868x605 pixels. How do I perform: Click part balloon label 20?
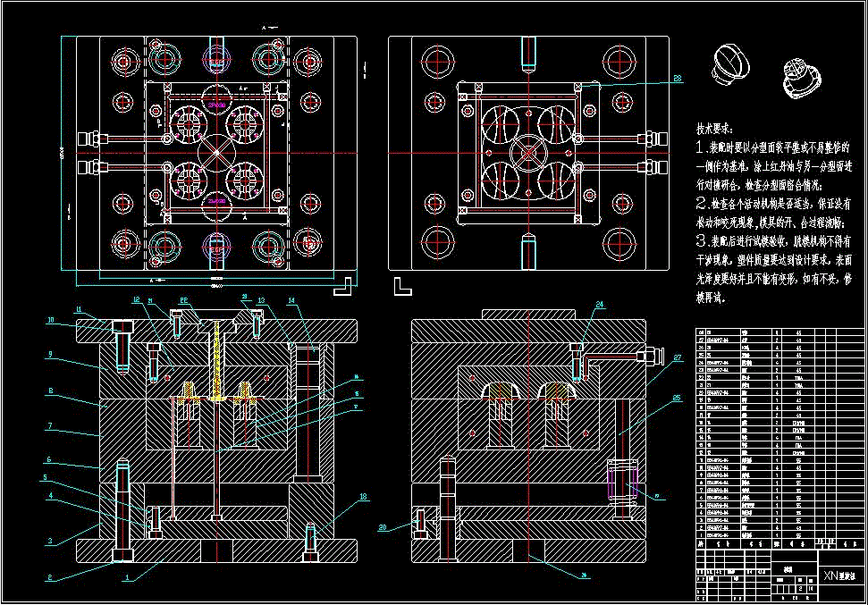tap(383, 527)
